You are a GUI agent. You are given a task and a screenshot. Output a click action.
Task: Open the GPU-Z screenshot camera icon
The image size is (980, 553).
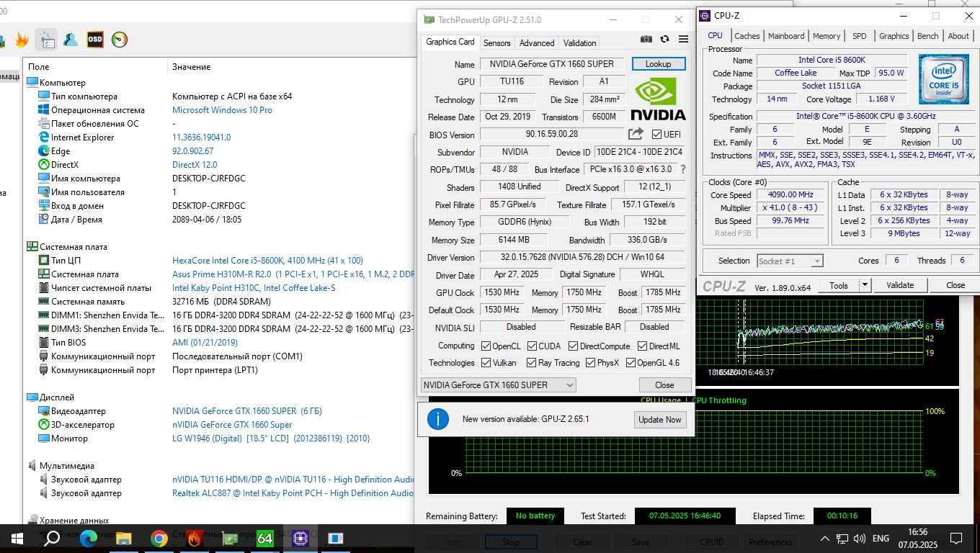[646, 40]
